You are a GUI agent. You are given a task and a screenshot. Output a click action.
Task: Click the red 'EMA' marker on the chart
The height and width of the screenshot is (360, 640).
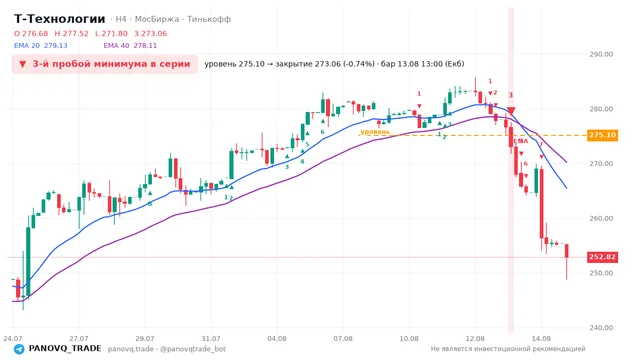521,141
